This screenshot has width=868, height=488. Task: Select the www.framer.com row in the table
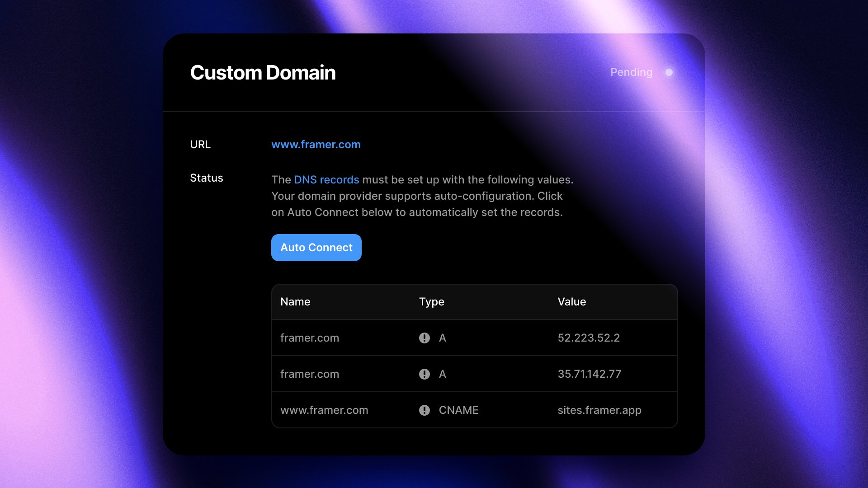(x=324, y=410)
